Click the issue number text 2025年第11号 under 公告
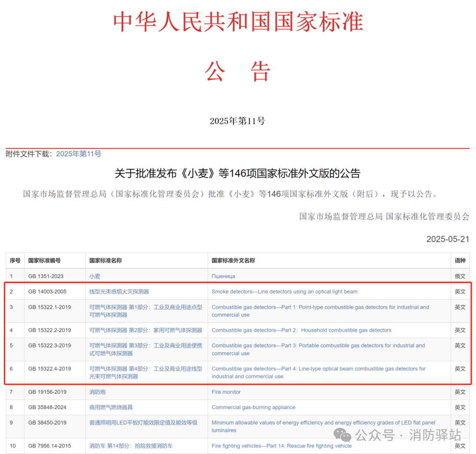Viewport: 476px width, 454px height. pyautogui.click(x=238, y=121)
